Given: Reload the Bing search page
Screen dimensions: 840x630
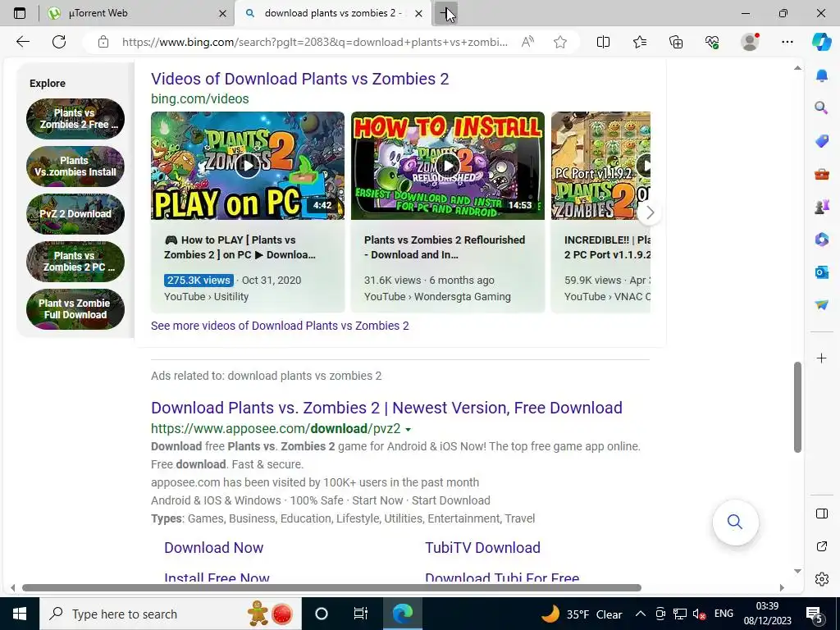Looking at the screenshot, I should click(x=59, y=42).
